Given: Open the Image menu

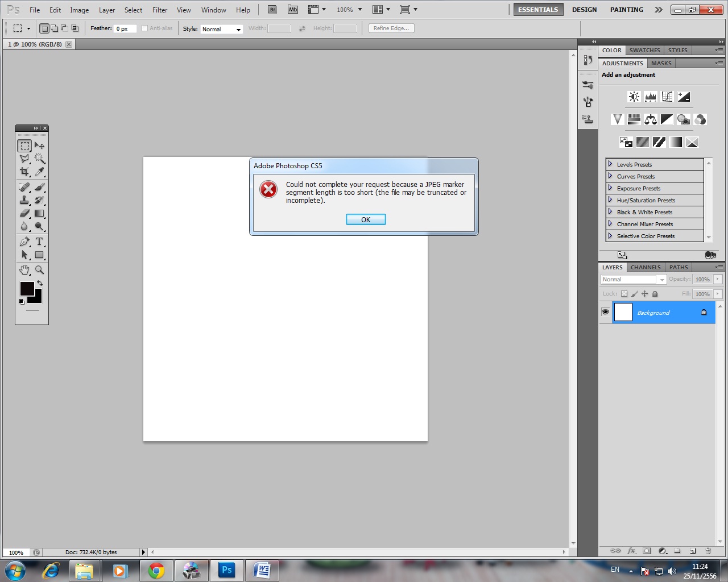Looking at the screenshot, I should point(79,10).
